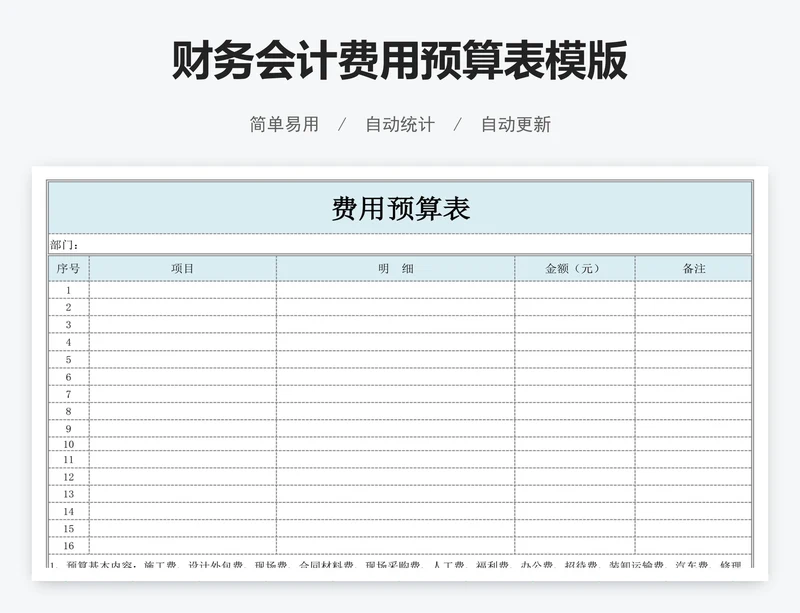Select the 序号 column header
The width and height of the screenshot is (800, 613).
69,268
